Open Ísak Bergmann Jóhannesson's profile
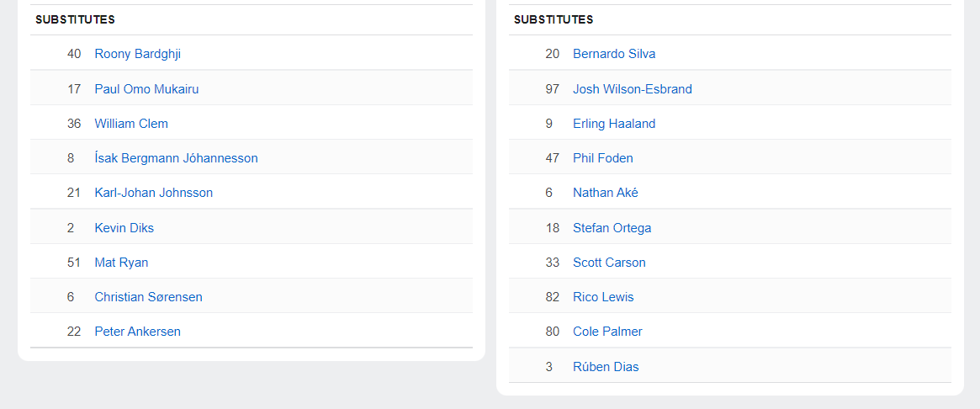The width and height of the screenshot is (980, 409). click(176, 158)
